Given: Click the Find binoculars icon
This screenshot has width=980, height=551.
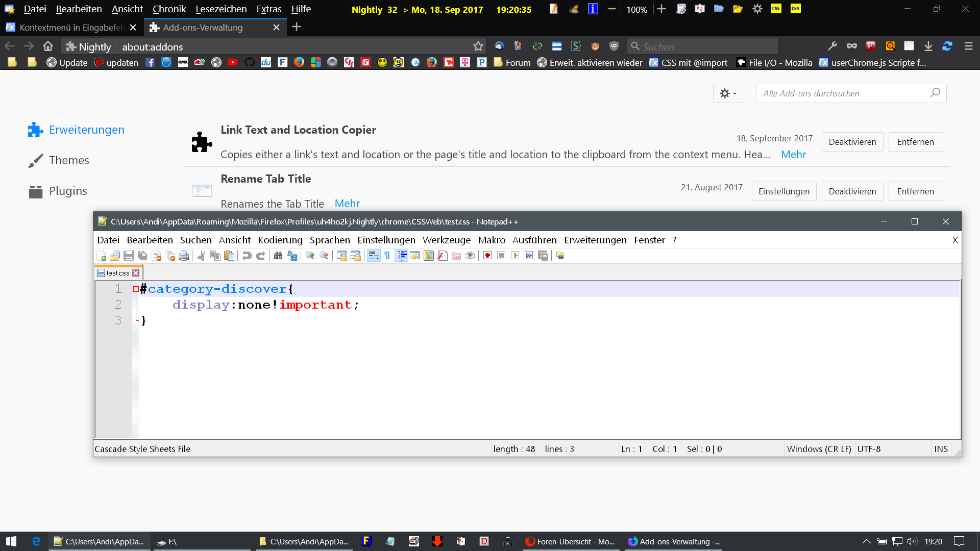Looking at the screenshot, I should 278,256.
